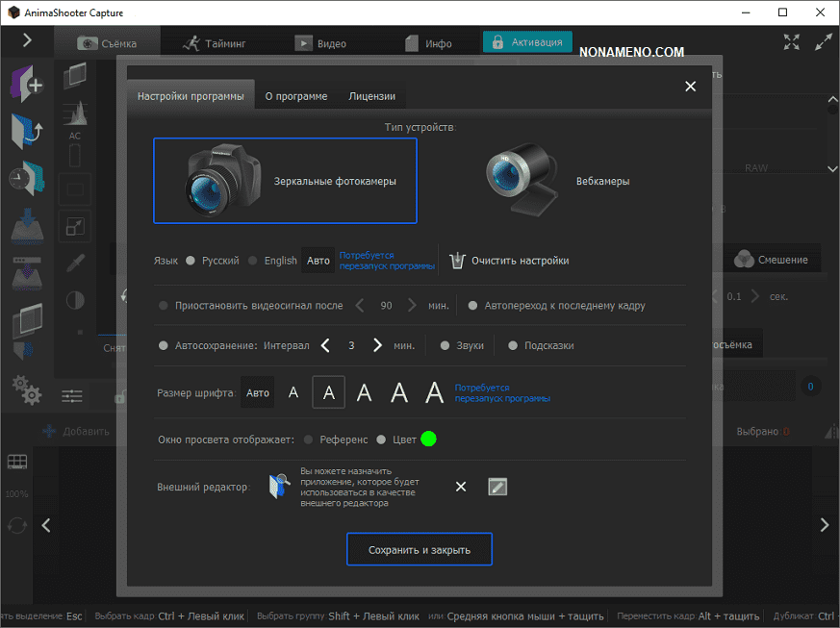Click the green color swatch next to Цвет
Screen dimensions: 840x628
(428, 440)
